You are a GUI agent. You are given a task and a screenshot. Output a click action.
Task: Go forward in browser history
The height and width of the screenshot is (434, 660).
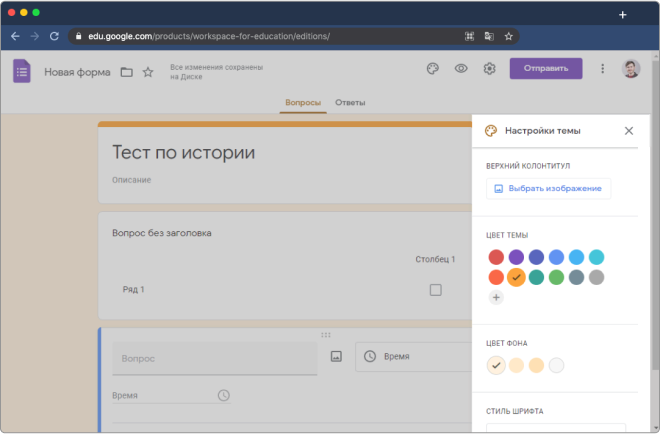pyautogui.click(x=35, y=36)
